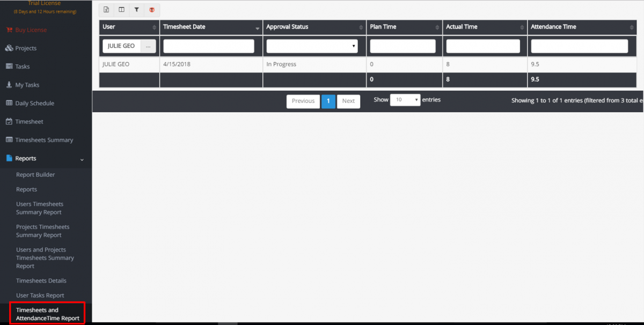Open My Tasks via its person icon
The image size is (644, 325).
click(x=8, y=84)
